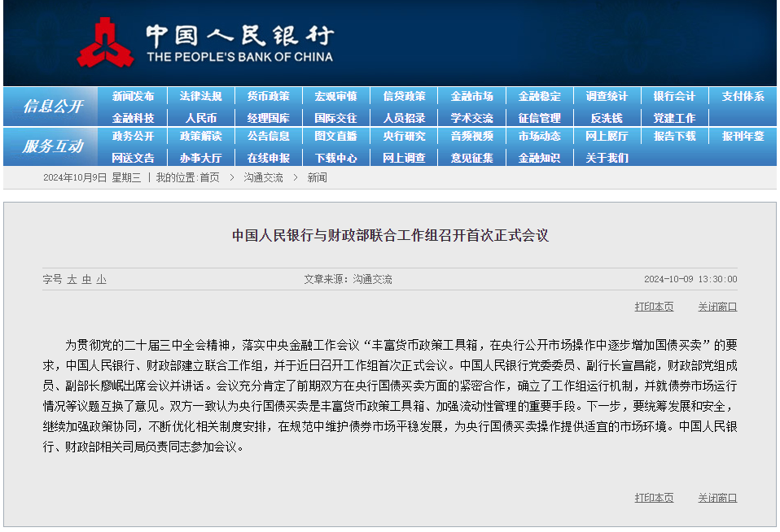Click the text 文章来源：沟通交流
The image size is (780, 532).
[348, 280]
